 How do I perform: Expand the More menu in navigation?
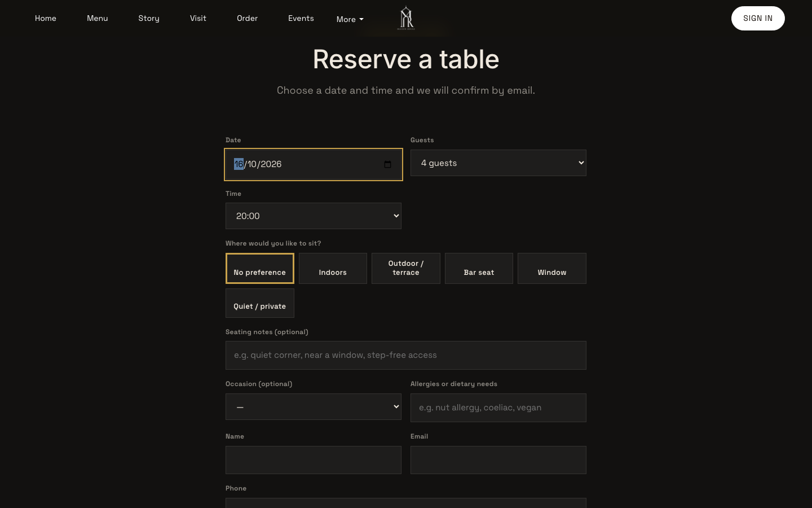[350, 19]
